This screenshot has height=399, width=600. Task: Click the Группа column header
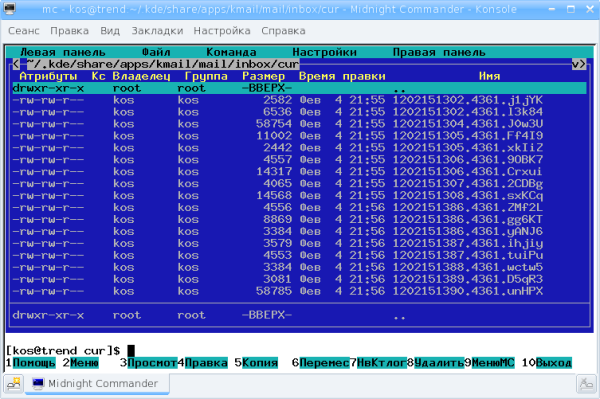[206, 76]
